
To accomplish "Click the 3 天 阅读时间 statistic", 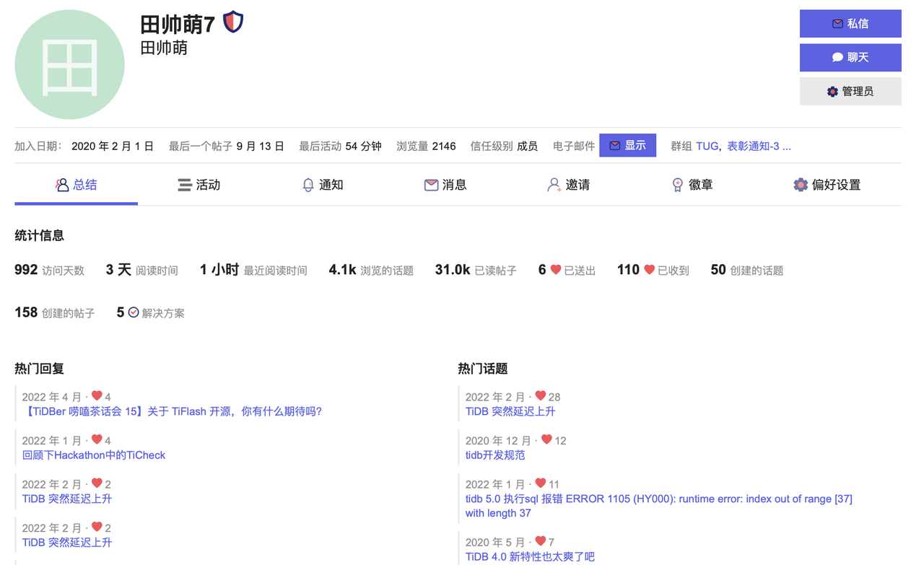I will [x=141, y=270].
